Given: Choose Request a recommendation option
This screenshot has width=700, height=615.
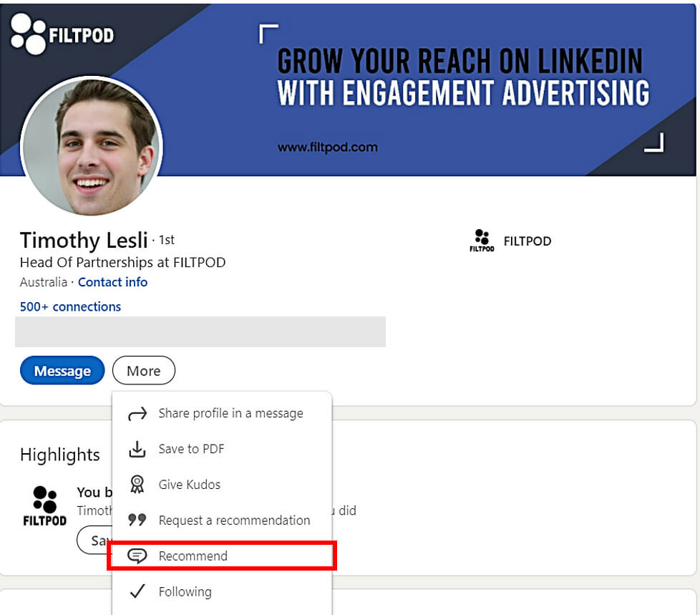Looking at the screenshot, I should coord(222,520).
